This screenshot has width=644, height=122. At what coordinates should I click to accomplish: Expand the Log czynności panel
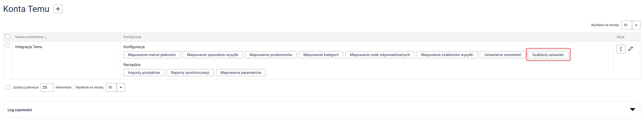tap(632, 110)
